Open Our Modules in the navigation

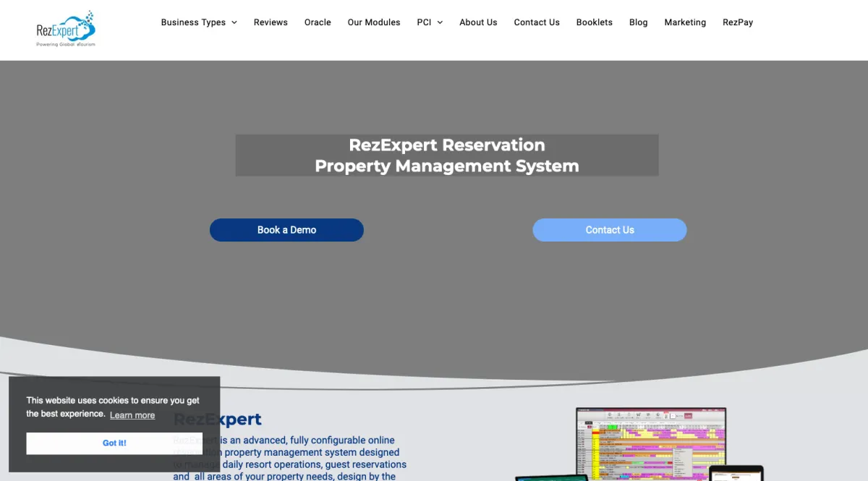coord(374,22)
